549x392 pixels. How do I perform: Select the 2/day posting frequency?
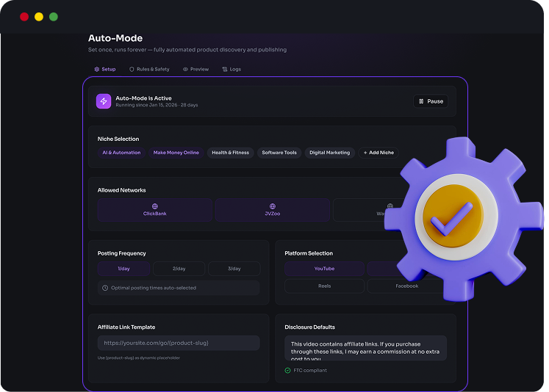pos(179,269)
